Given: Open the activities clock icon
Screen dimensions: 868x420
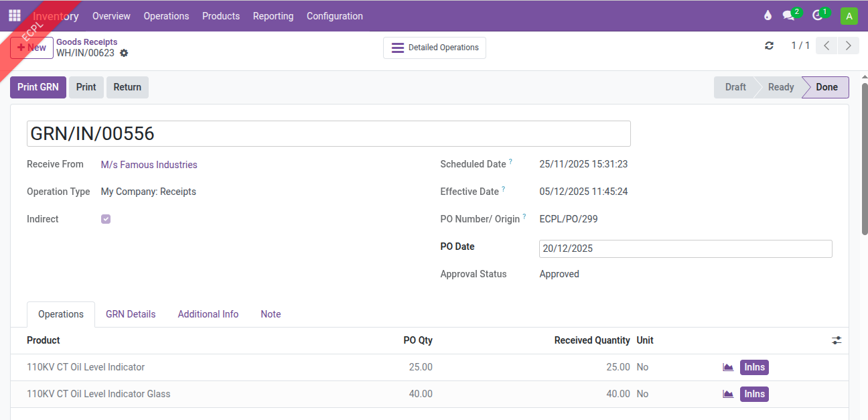Looking at the screenshot, I should point(817,15).
